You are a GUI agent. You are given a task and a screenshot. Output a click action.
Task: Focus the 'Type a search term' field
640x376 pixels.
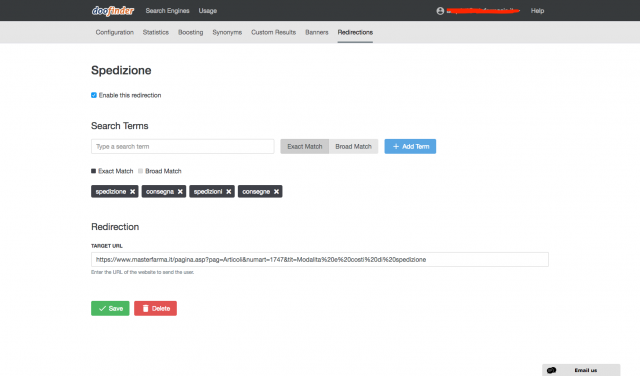click(x=183, y=147)
